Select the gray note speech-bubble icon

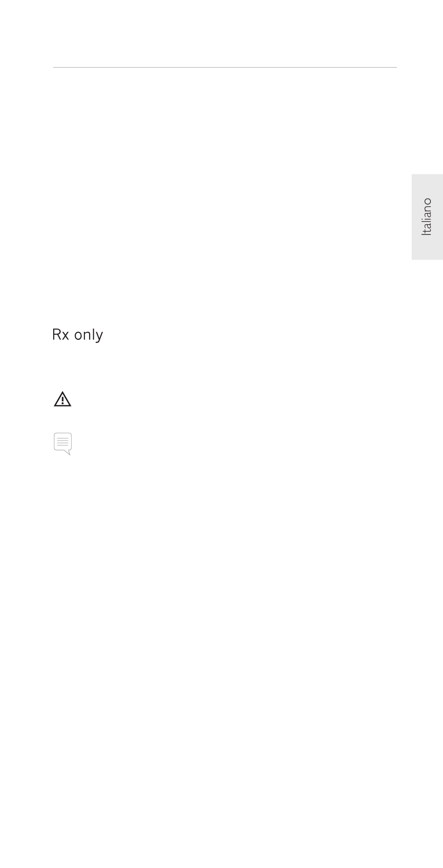(x=62, y=444)
